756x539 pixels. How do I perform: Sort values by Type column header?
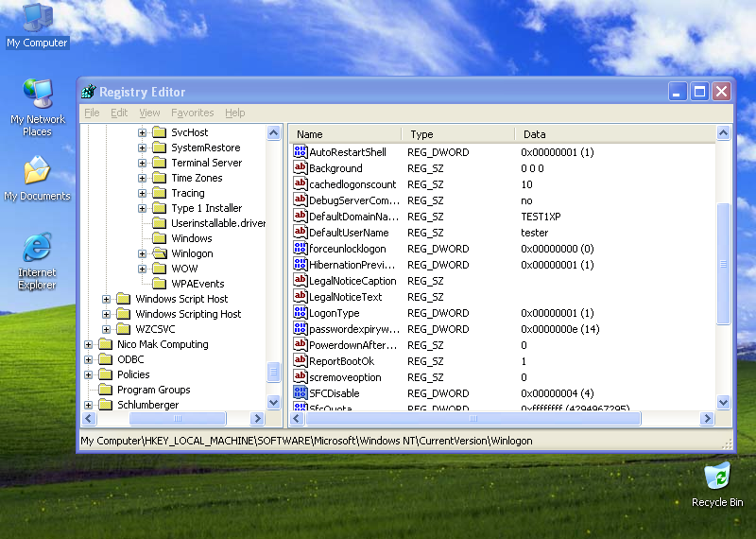[x=458, y=134]
